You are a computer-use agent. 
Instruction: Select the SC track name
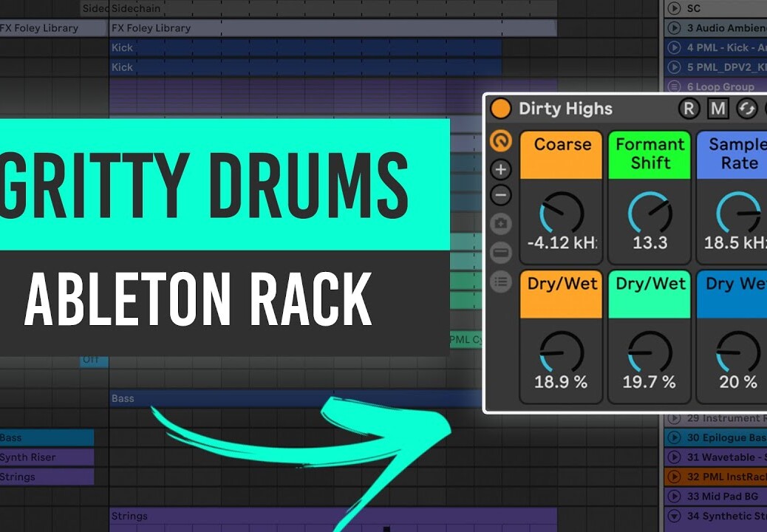[694, 8]
